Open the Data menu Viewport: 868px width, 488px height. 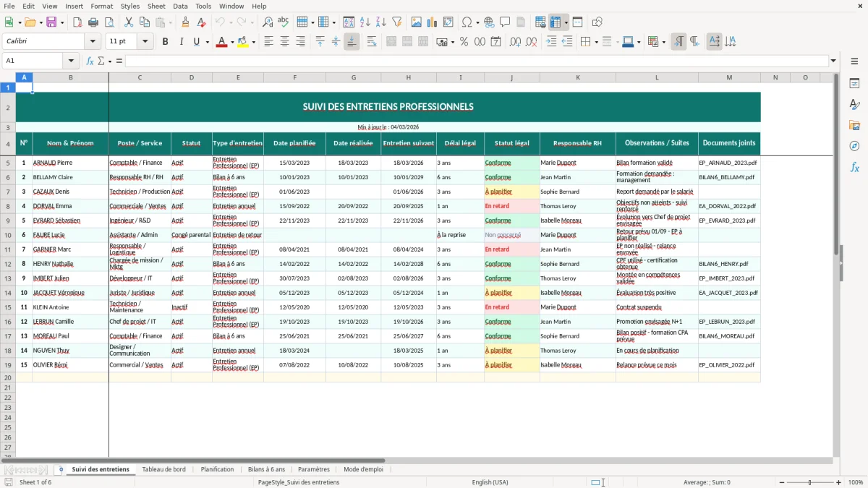point(180,6)
